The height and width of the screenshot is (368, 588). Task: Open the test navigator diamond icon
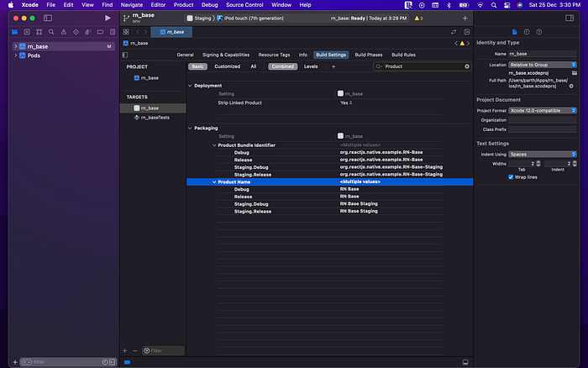tap(76, 32)
